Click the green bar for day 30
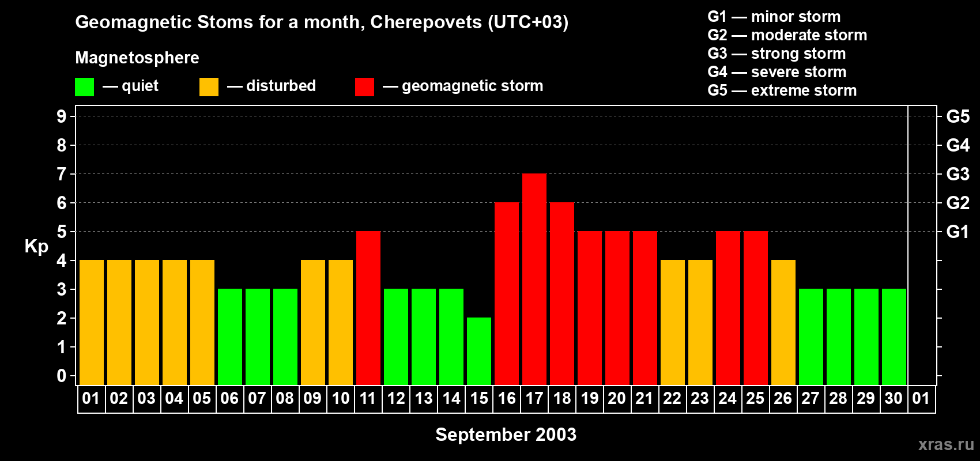 (894, 337)
